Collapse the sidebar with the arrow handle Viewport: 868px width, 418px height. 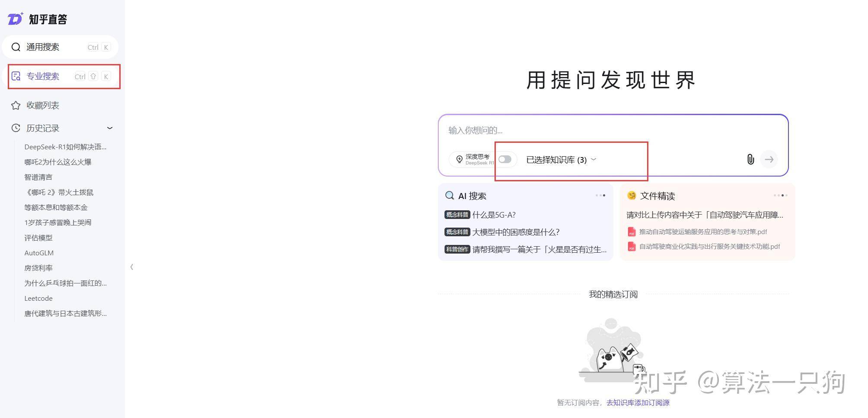click(131, 267)
